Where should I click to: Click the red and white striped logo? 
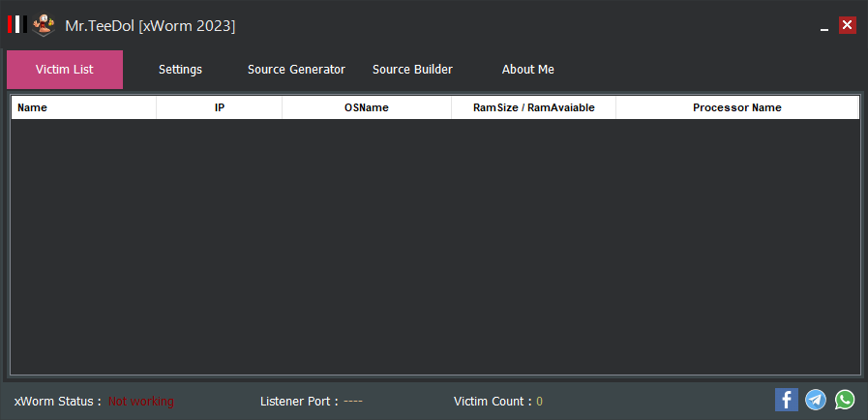[x=15, y=24]
